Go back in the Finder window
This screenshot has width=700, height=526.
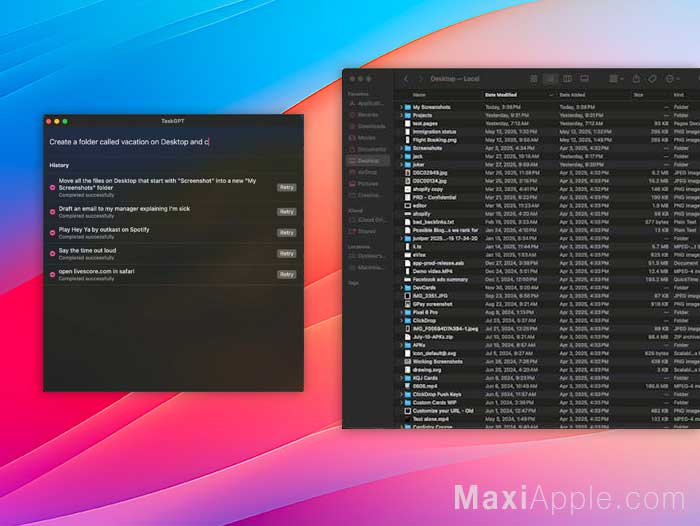click(x=406, y=79)
